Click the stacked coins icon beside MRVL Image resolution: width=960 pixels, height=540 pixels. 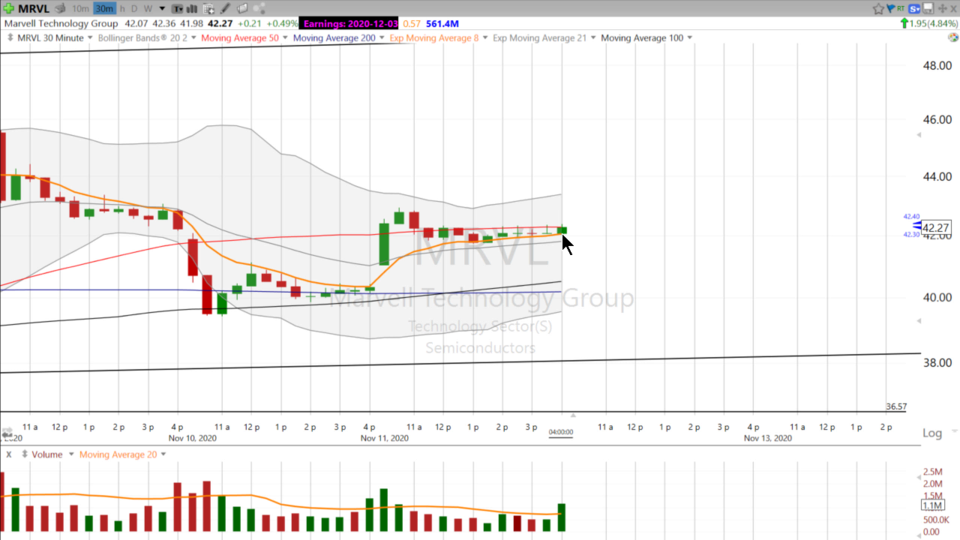pos(60,9)
